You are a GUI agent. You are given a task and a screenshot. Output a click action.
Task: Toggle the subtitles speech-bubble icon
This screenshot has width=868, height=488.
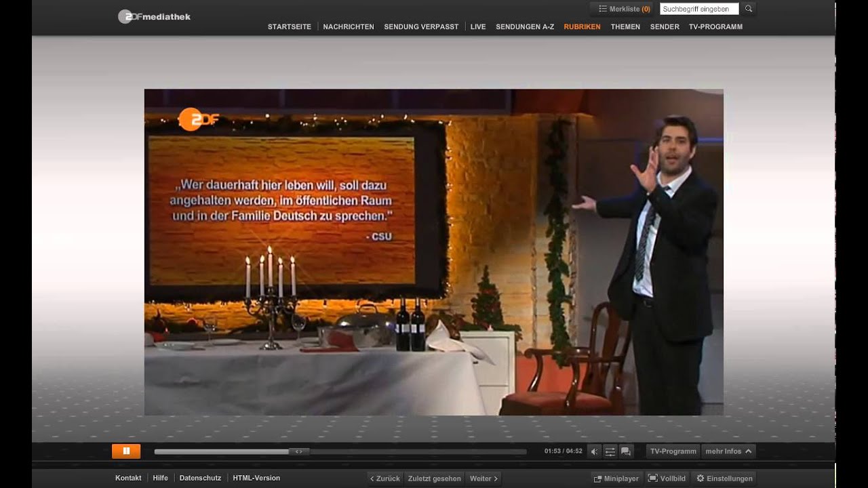pyautogui.click(x=626, y=451)
